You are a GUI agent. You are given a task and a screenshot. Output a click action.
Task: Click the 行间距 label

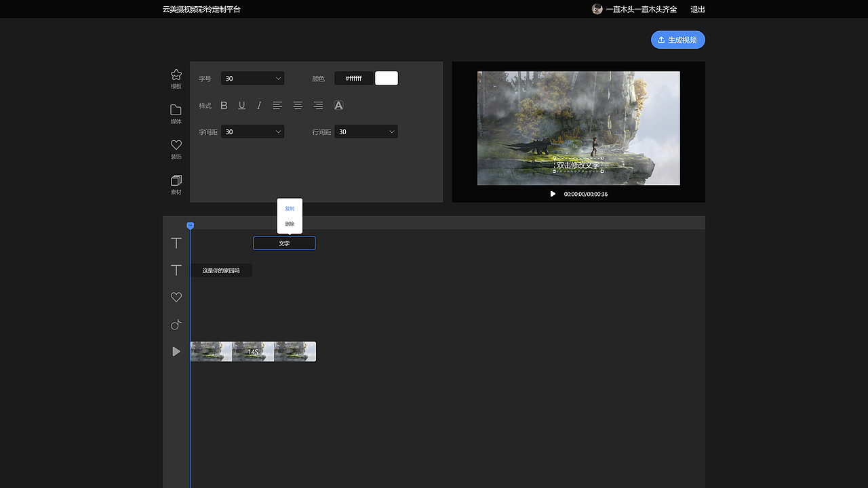[321, 132]
